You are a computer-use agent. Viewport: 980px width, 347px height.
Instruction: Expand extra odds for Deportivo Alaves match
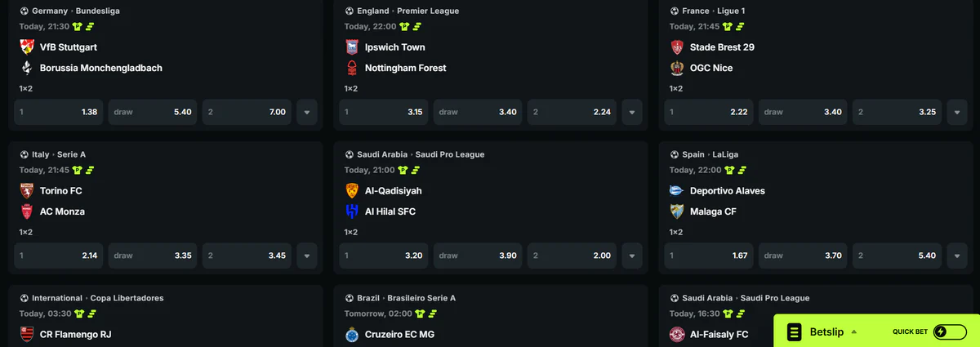point(957,256)
